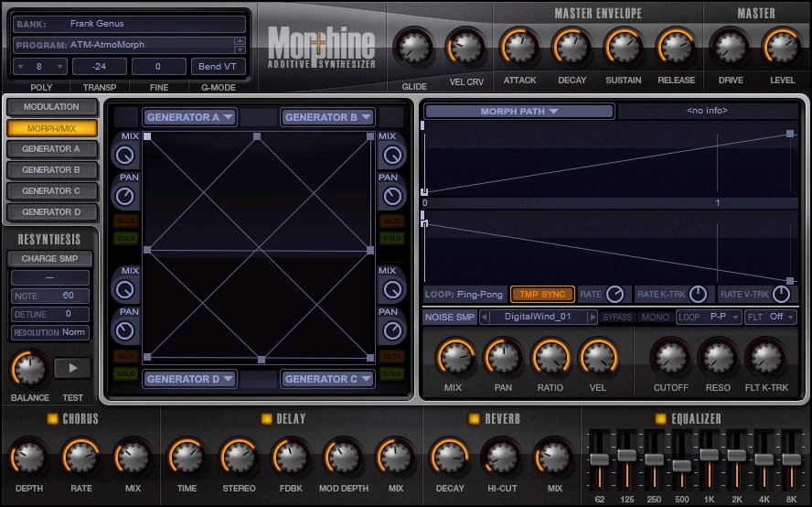
Task: Toggle the Chorus effect on/off LED
Action: (x=52, y=418)
